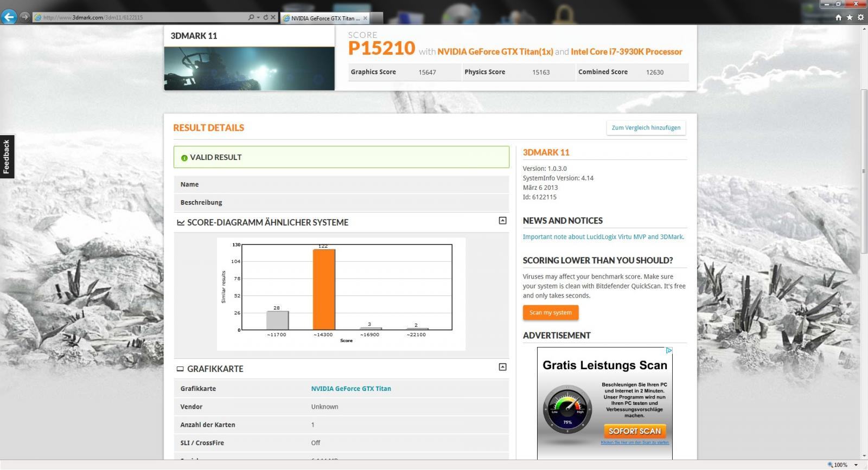The image size is (868, 470).
Task: Click Physics Score value 15163
Action: (x=541, y=72)
